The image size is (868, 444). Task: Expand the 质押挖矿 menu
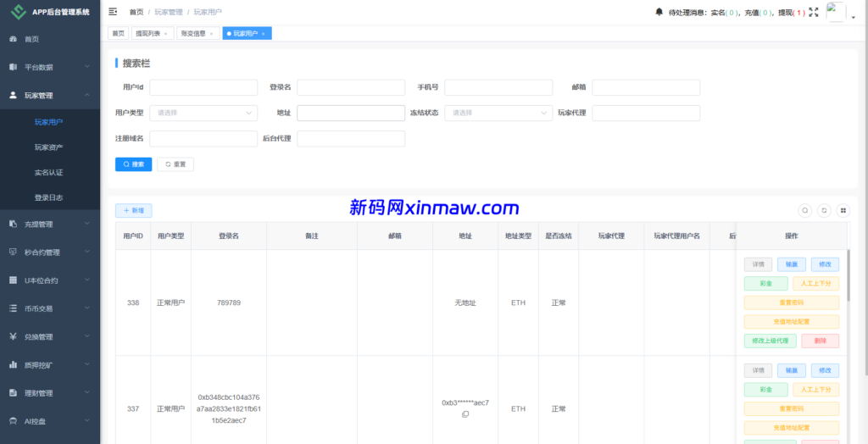click(x=87, y=365)
